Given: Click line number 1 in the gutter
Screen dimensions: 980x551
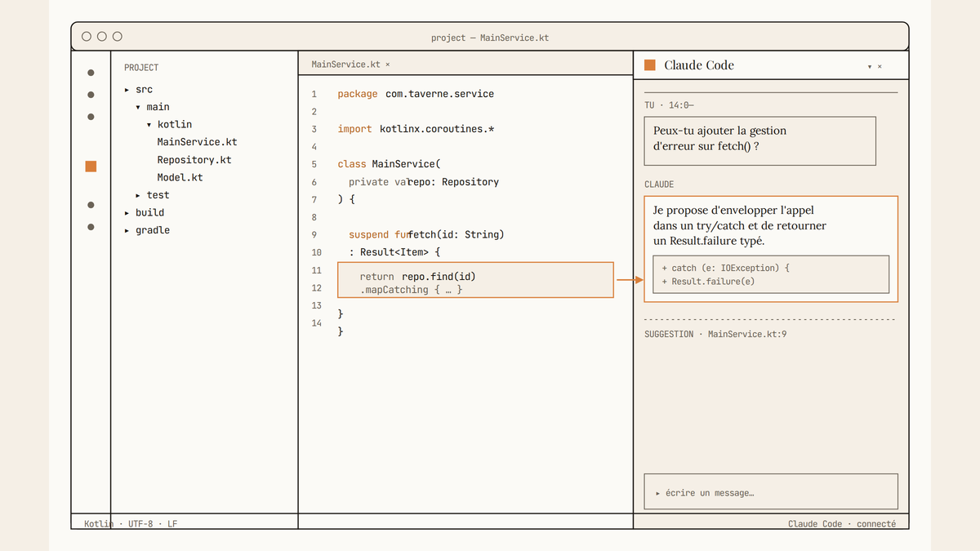Looking at the screenshot, I should click(x=314, y=95).
